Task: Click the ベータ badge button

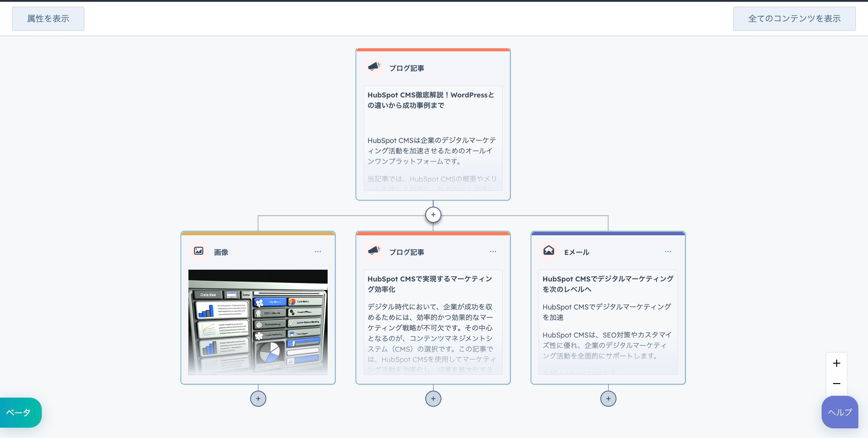Action: [x=20, y=412]
